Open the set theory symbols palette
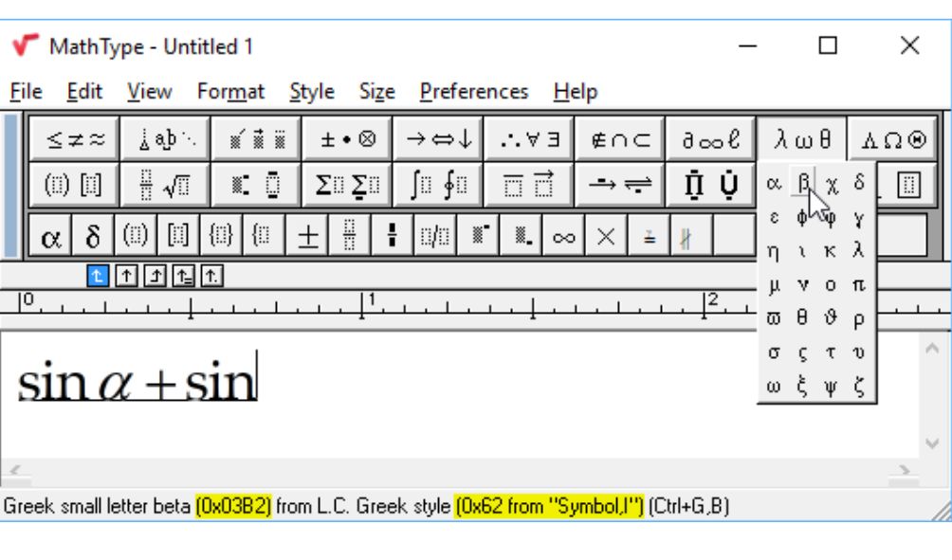The image size is (952, 560). 619,139
